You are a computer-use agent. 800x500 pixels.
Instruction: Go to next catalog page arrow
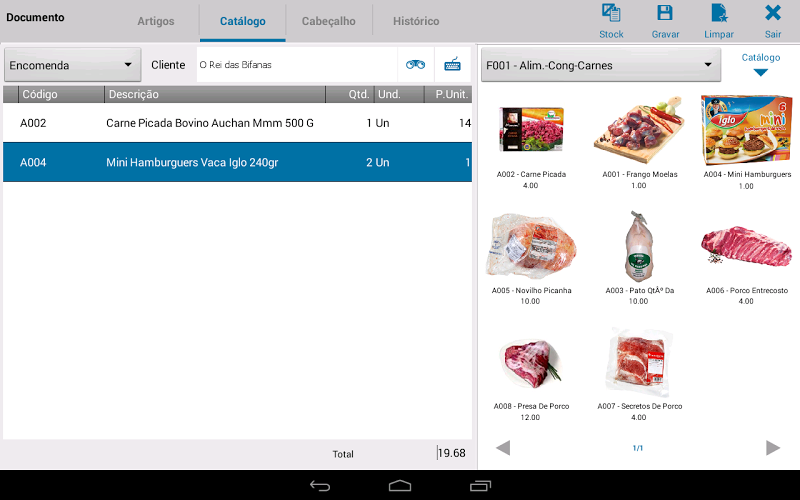coord(773,448)
